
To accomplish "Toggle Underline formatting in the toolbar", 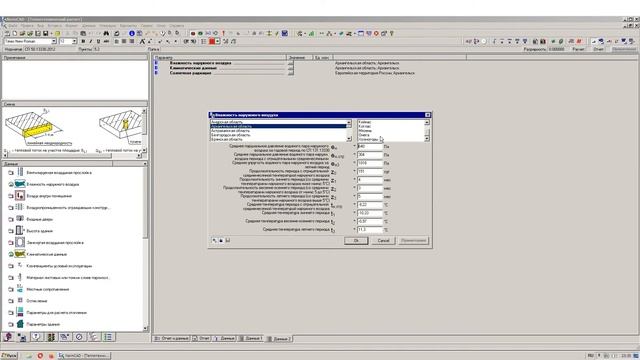I will (x=98, y=41).
